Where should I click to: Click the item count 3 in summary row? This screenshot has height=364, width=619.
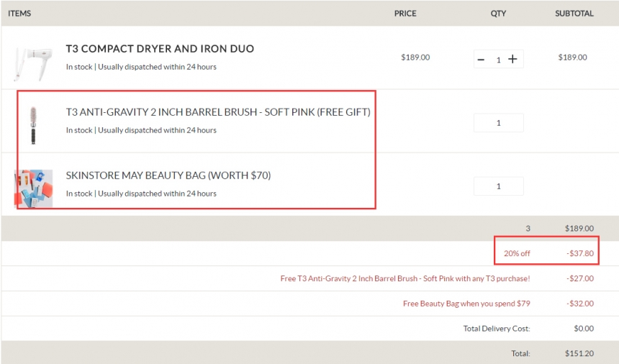click(x=528, y=228)
